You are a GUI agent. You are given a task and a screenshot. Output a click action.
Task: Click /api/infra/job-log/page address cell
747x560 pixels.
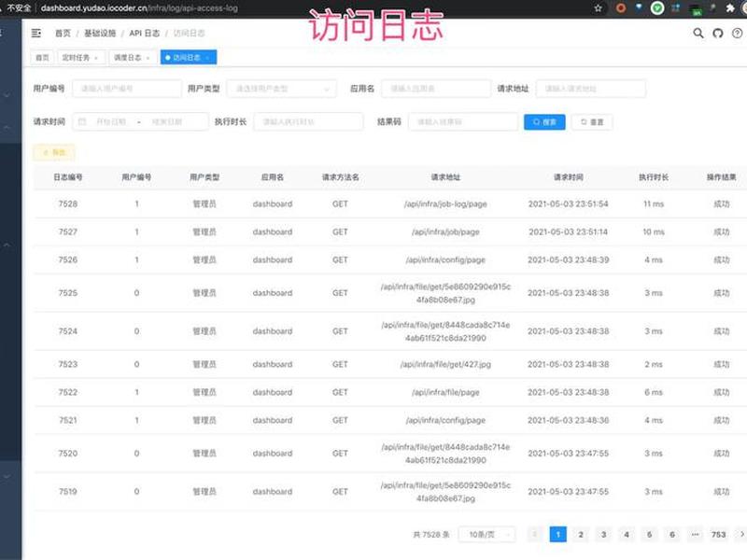(445, 203)
